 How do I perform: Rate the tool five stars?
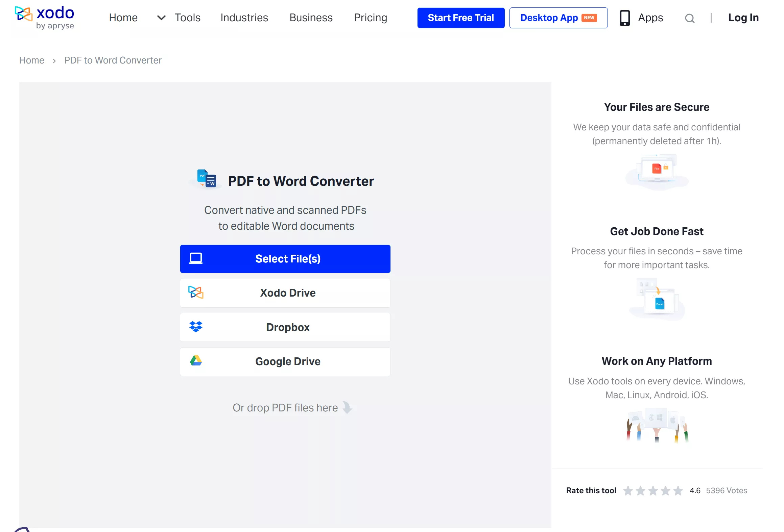click(x=678, y=490)
